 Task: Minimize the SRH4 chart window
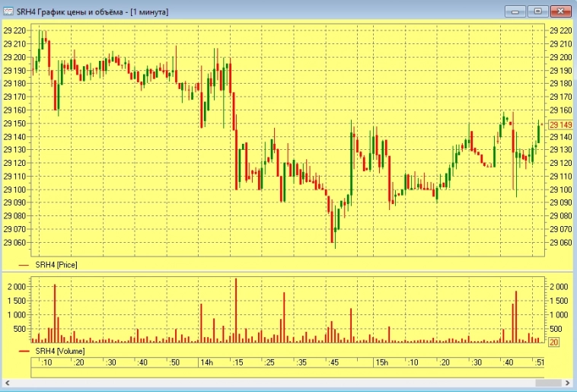click(515, 11)
